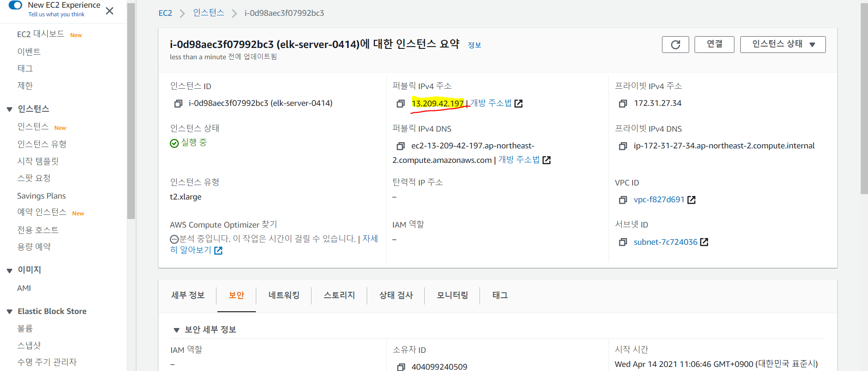Open 이벤트 in the sidebar
This screenshot has width=868, height=371.
tap(29, 52)
